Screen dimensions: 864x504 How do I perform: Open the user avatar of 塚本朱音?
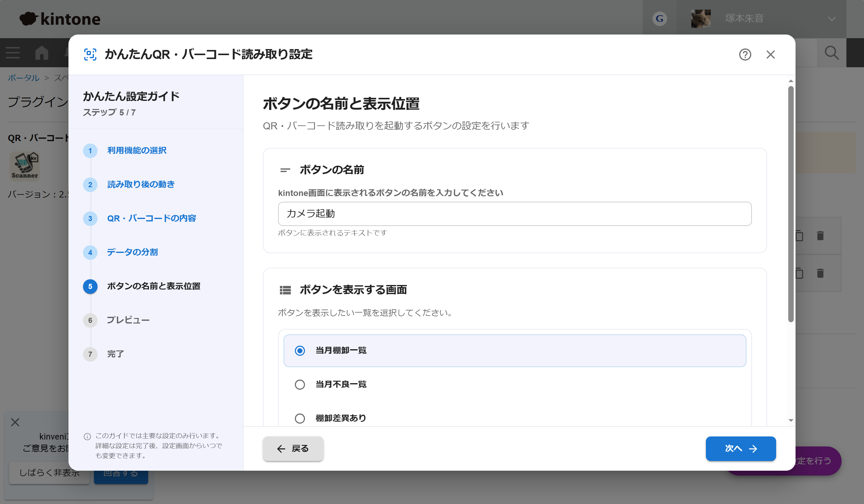pos(701,18)
